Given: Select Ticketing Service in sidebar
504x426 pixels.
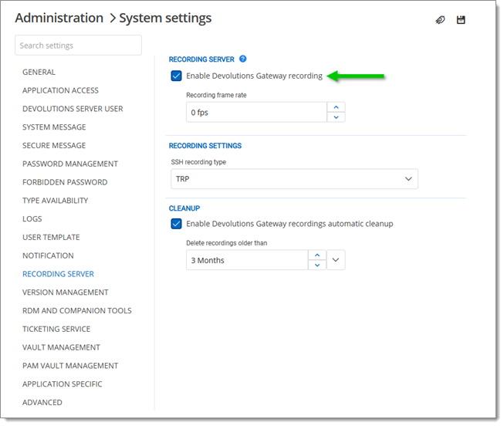Looking at the screenshot, I should 56,329.
